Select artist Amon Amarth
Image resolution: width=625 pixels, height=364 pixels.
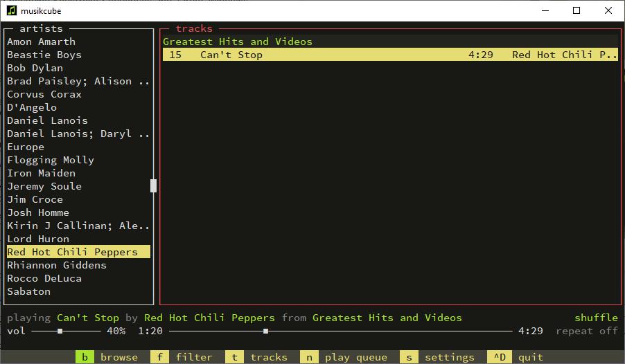coord(78,42)
